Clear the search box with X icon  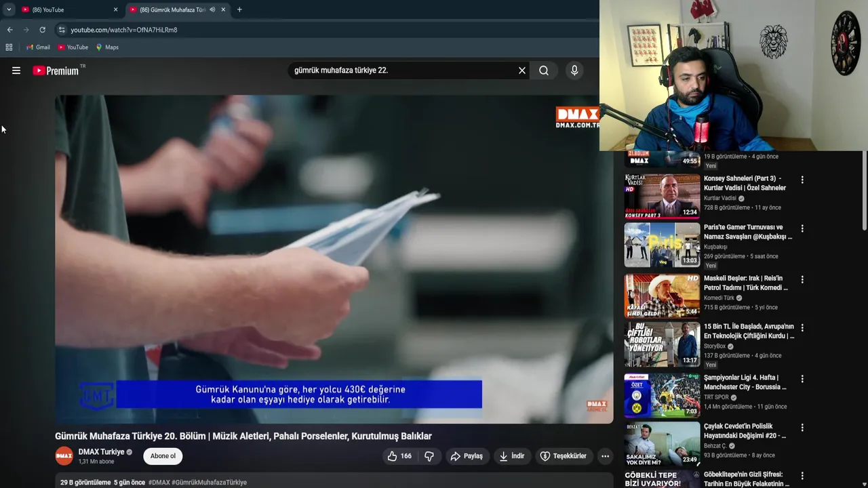pos(522,70)
